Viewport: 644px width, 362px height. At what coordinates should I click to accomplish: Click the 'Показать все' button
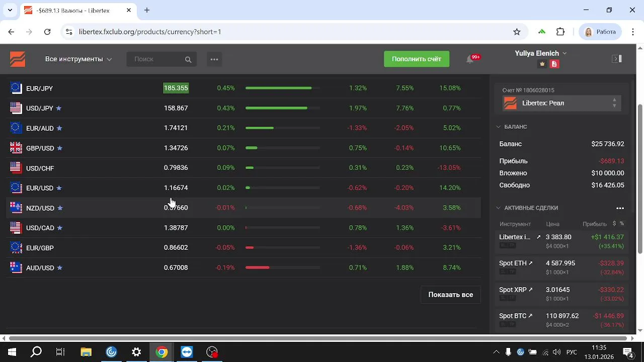[450, 295]
